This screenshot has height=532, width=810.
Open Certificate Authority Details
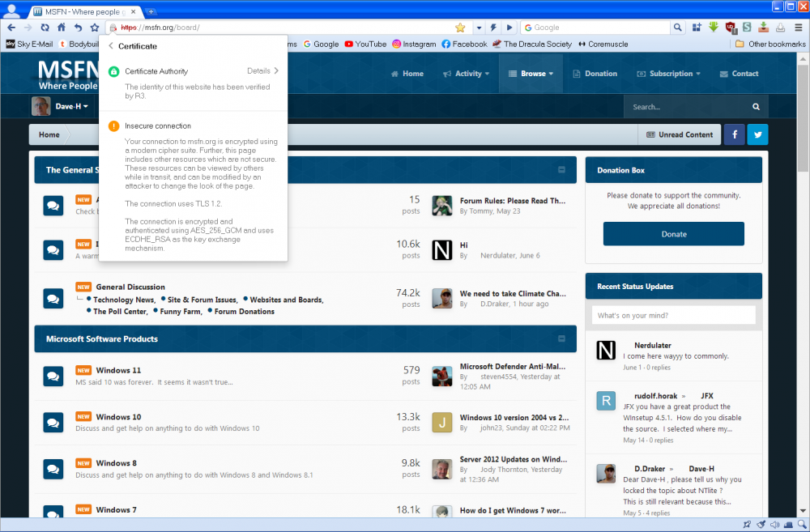point(263,71)
